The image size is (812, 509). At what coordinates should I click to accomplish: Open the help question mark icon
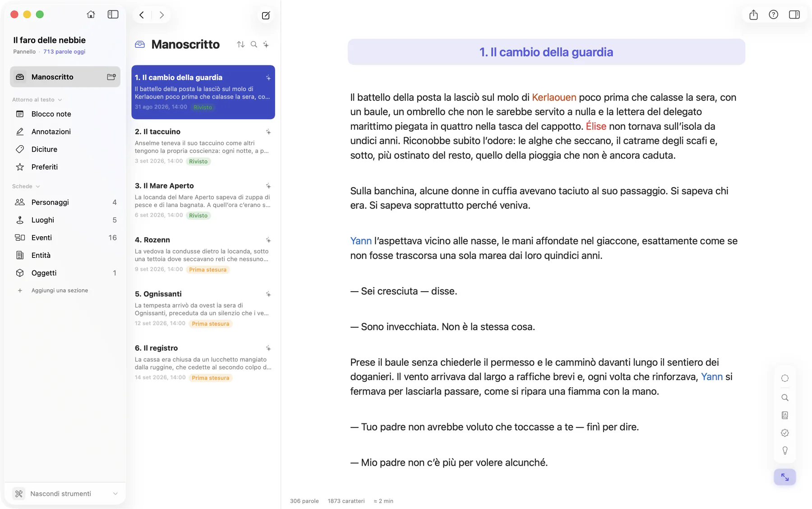774,15
